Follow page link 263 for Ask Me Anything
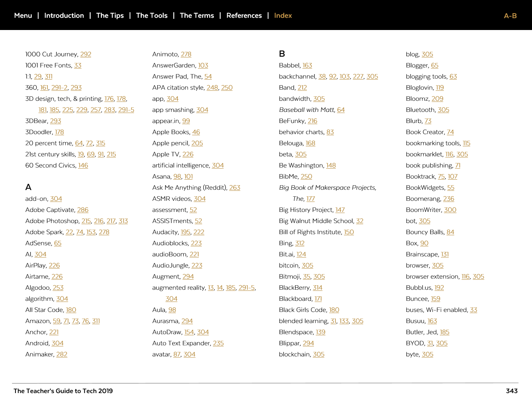532x399 pixels. pyautogui.click(x=235, y=187)
